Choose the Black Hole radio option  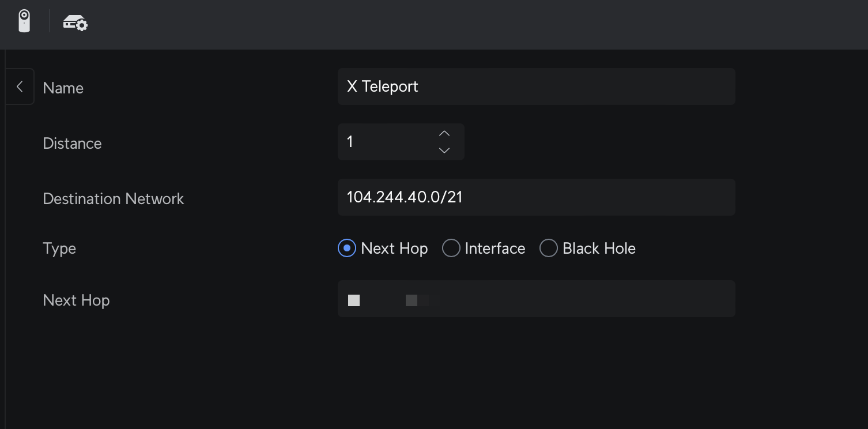(548, 249)
